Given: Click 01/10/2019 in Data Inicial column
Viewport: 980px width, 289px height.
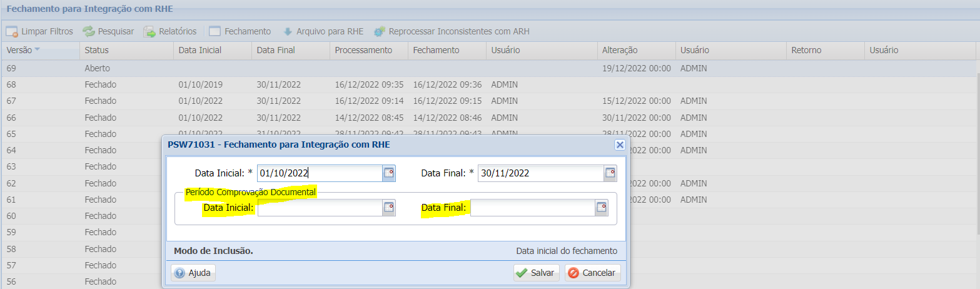Looking at the screenshot, I should click(x=201, y=84).
